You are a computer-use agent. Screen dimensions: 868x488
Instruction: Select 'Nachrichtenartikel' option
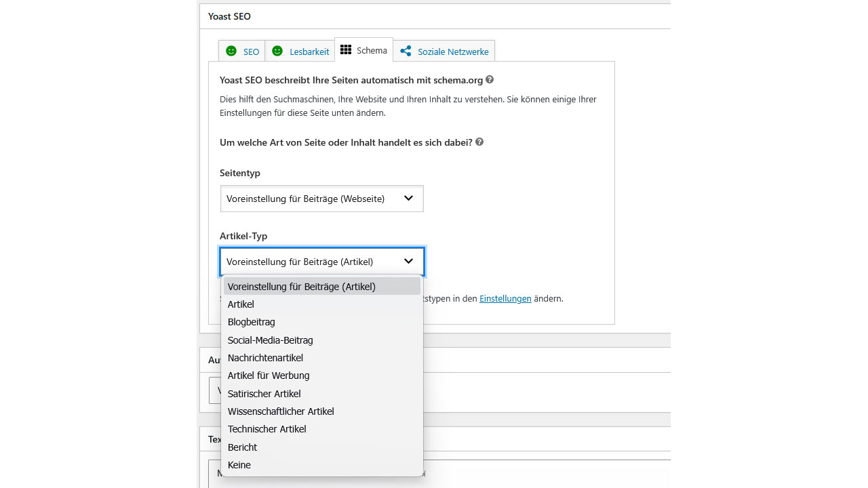[x=322, y=358]
